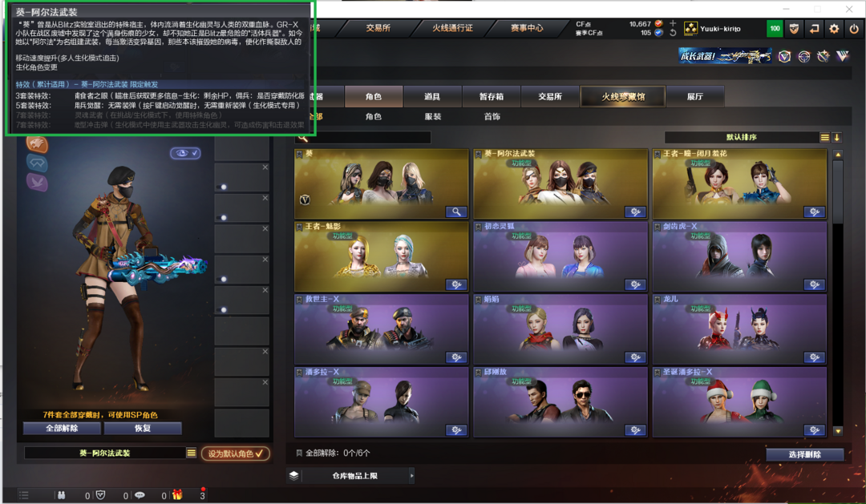The width and height of the screenshot is (866, 504).
Task: Open the chat bubble icon in status bar
Action: (140, 495)
